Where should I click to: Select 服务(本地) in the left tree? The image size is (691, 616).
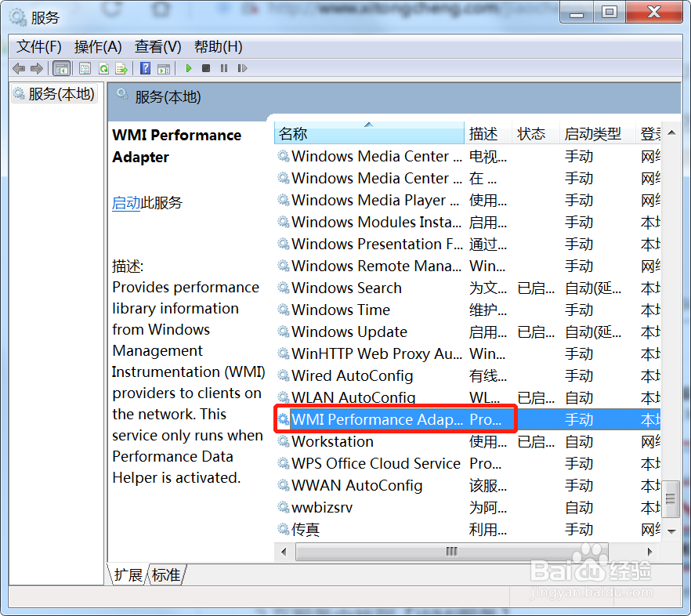coord(55,94)
